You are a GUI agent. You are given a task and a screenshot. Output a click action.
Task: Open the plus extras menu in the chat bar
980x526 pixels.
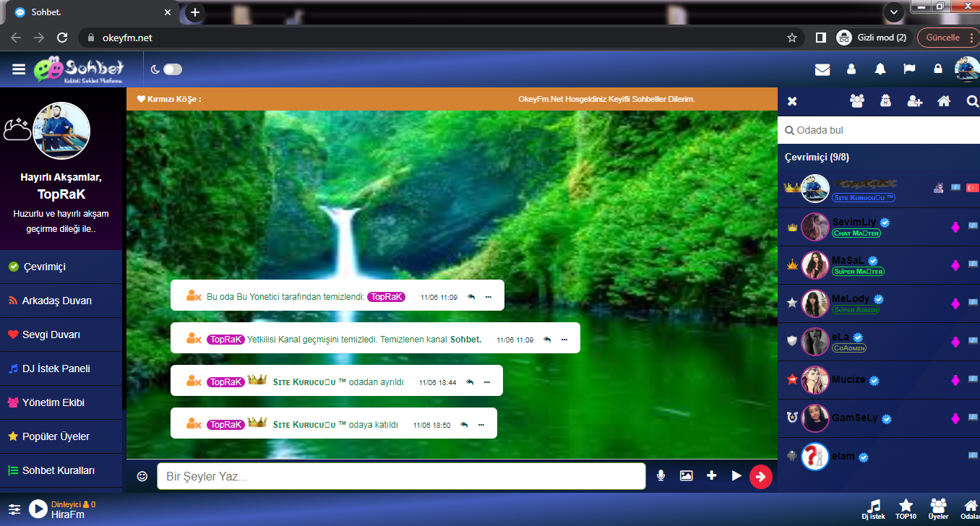pyautogui.click(x=712, y=475)
